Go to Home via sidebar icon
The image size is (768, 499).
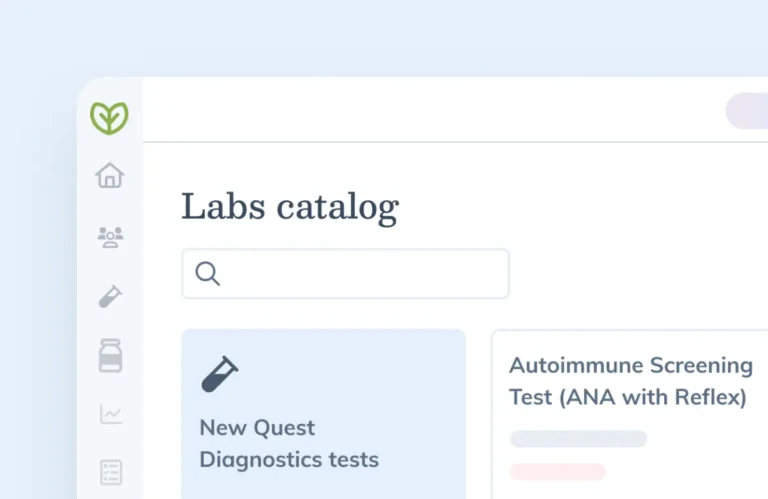[109, 176]
